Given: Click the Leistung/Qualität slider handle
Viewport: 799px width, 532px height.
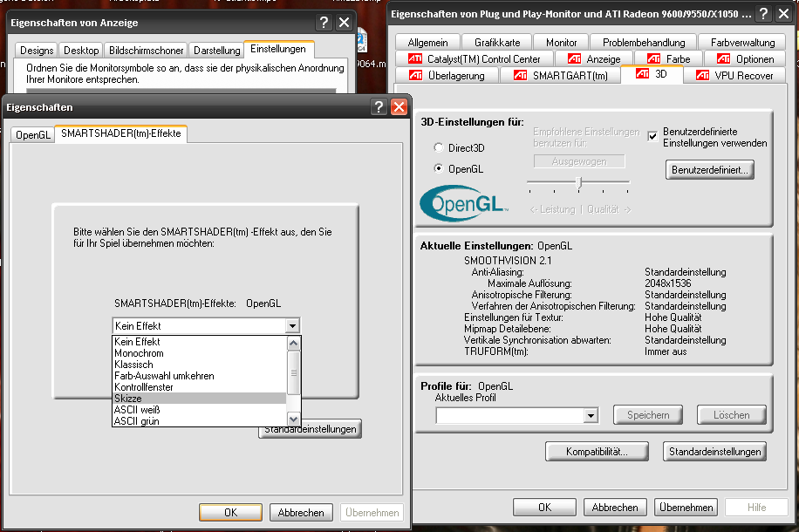Looking at the screenshot, I should point(579,182).
